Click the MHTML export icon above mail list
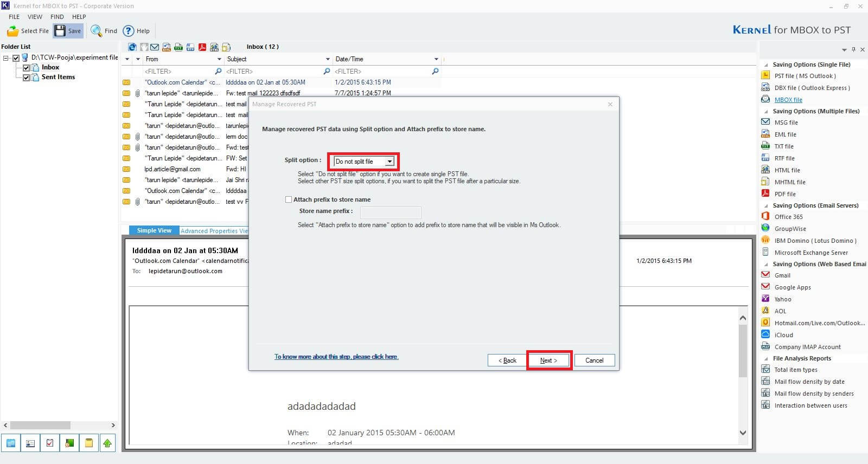Screen dimensions: 868x464 point(226,47)
